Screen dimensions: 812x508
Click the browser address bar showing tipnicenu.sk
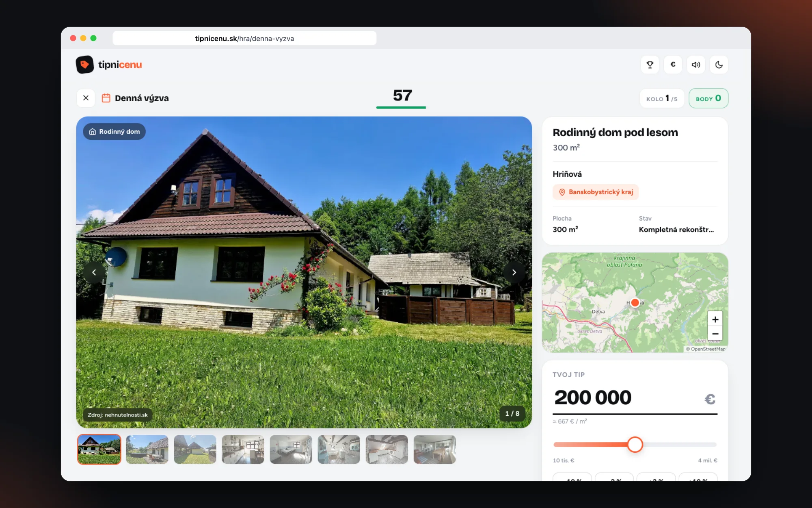pyautogui.click(x=244, y=38)
